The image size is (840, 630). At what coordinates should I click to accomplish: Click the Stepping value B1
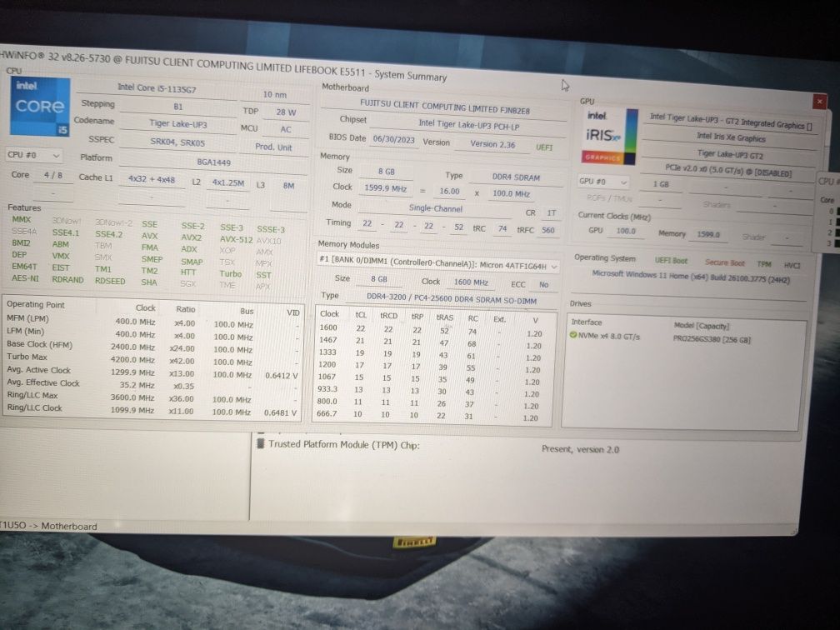point(177,106)
